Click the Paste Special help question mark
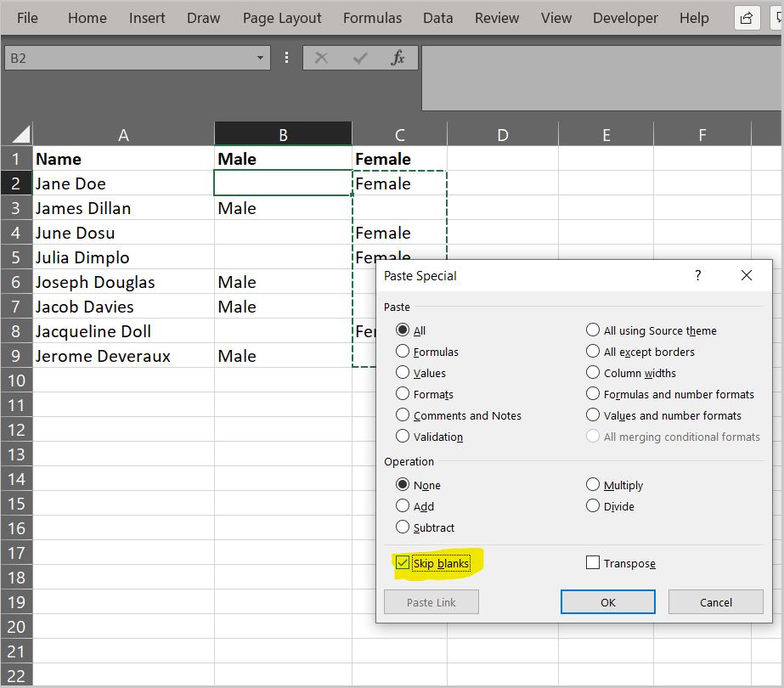 (x=697, y=275)
